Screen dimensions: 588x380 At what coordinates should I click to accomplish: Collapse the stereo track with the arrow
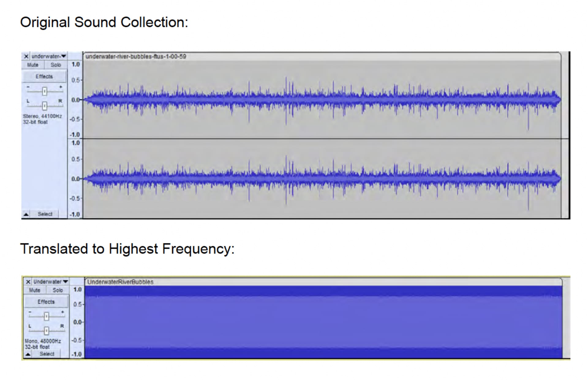tap(26, 214)
